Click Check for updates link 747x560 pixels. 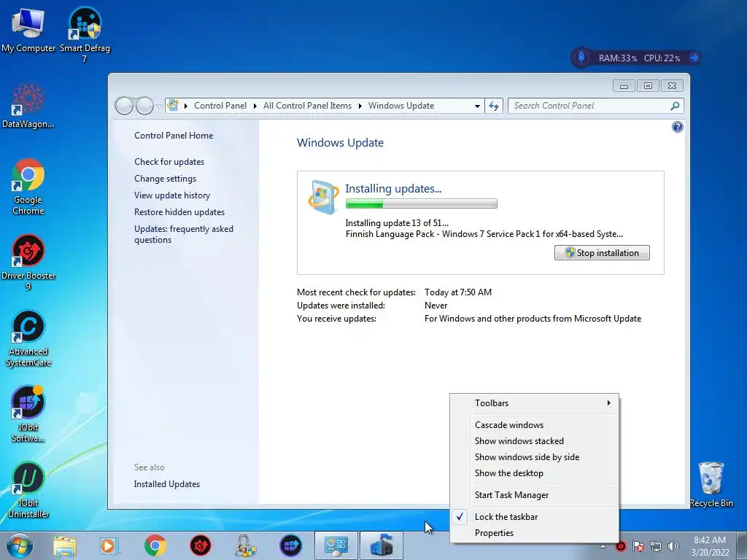[x=169, y=161]
